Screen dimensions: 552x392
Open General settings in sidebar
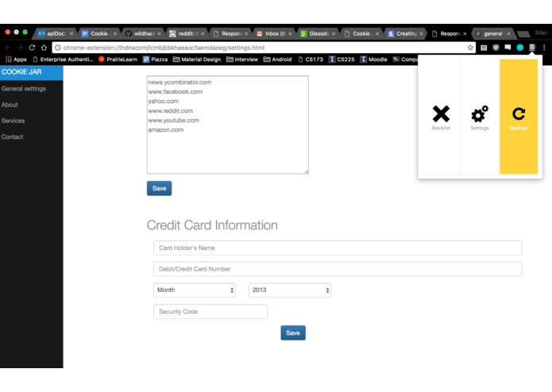pyautogui.click(x=24, y=89)
